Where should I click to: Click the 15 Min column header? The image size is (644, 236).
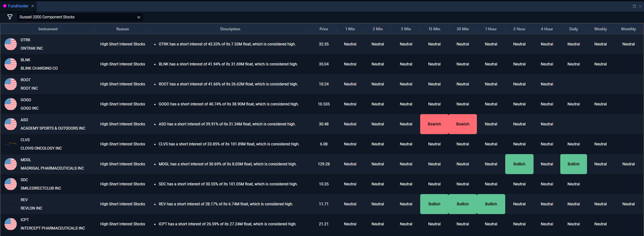(434, 29)
